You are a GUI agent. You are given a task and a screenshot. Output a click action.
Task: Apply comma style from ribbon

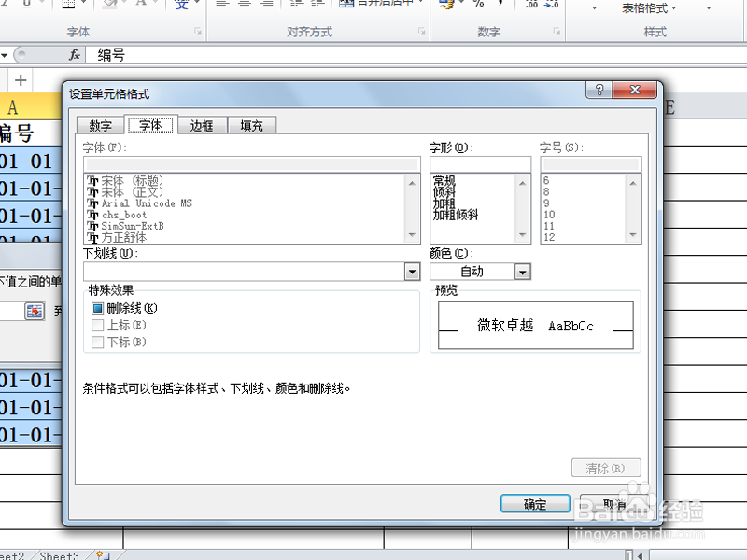(x=500, y=4)
